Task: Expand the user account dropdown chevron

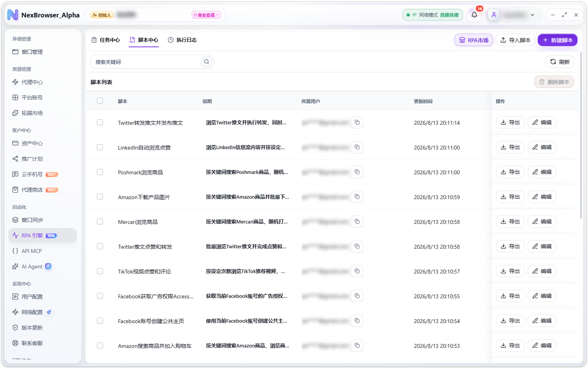Action: point(533,15)
